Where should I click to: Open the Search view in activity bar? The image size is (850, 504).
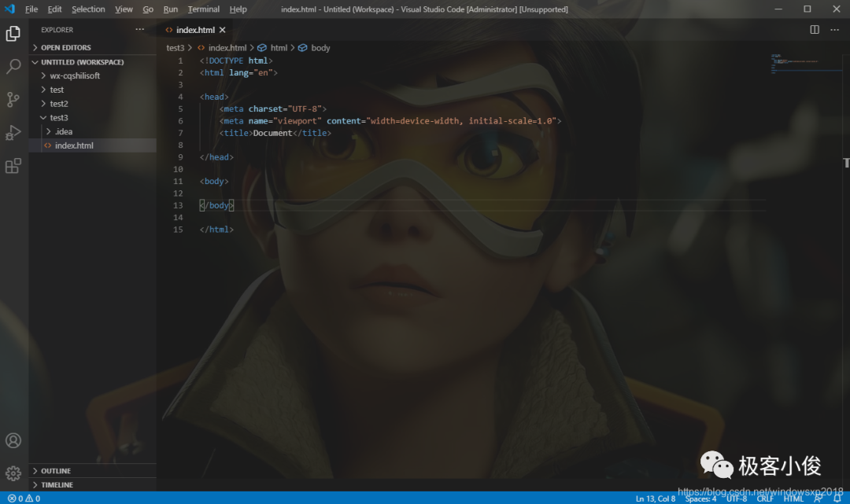[13, 67]
